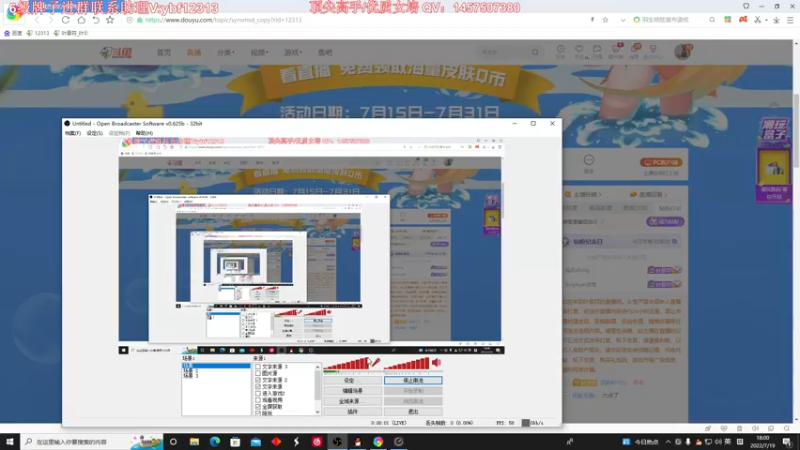Viewport: 800px width, 450px height.
Task: Open the third OBS menu bar item
Action: (x=119, y=133)
